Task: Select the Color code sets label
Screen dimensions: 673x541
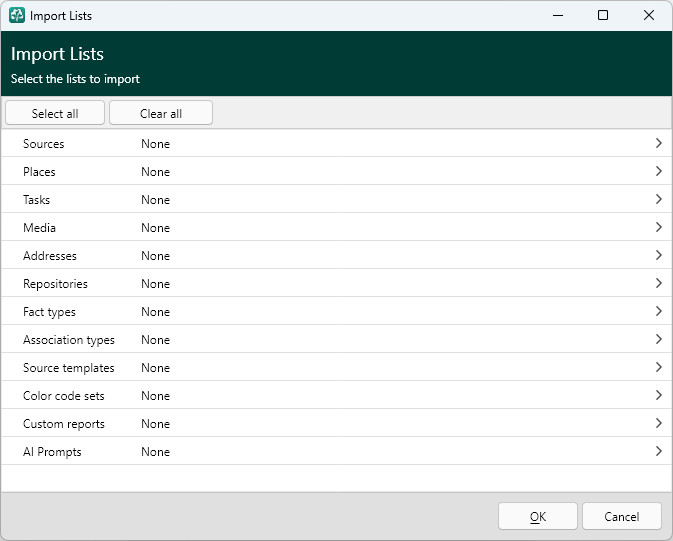Action: point(64,396)
